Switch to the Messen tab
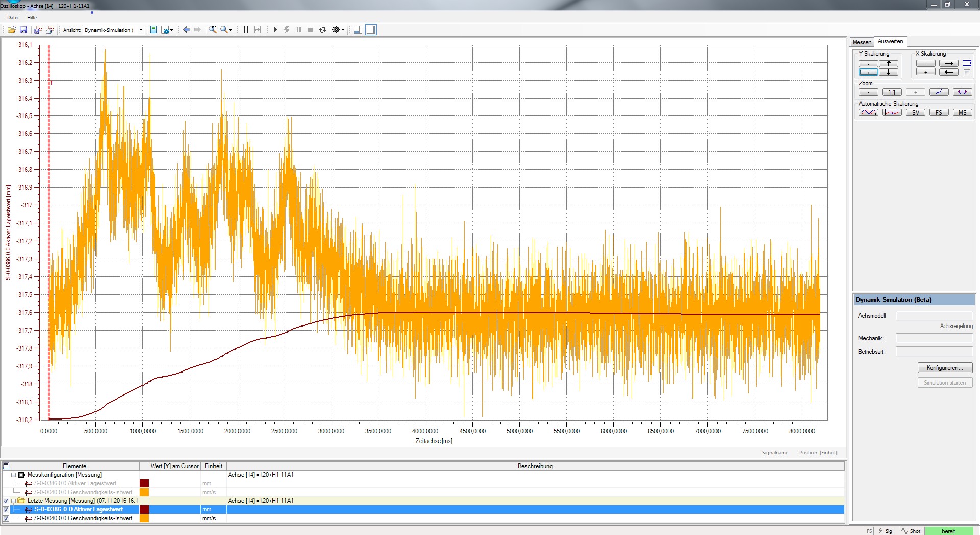This screenshot has width=980, height=535. (862, 42)
